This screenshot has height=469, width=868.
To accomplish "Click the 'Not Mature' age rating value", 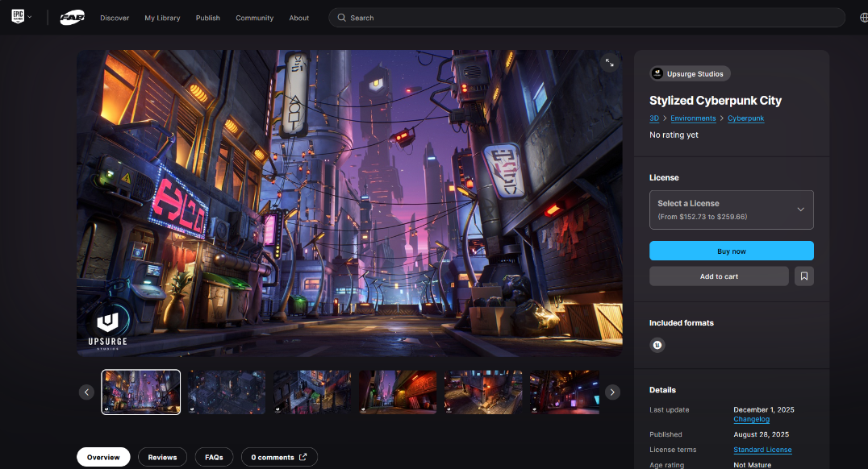I will [753, 465].
